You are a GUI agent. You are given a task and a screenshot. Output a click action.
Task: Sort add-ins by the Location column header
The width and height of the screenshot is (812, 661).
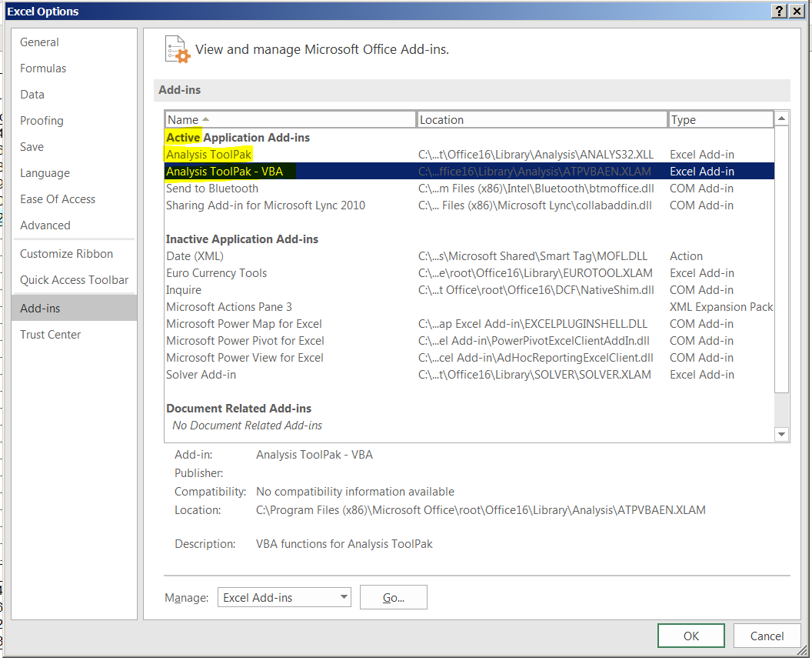[x=542, y=120]
